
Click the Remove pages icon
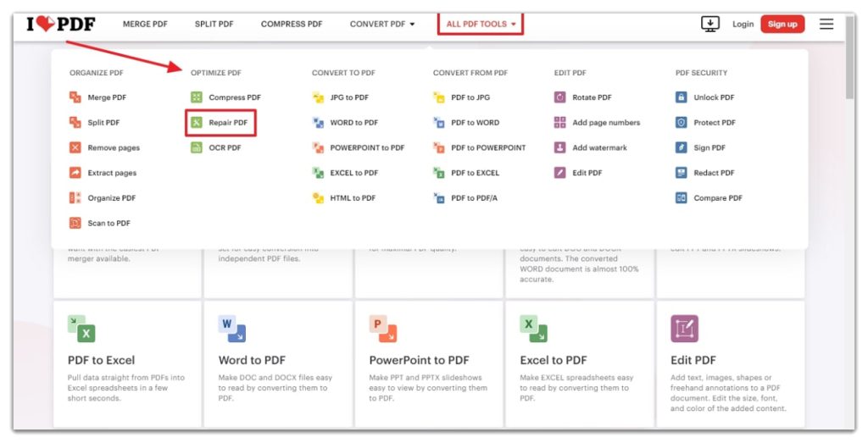click(75, 147)
